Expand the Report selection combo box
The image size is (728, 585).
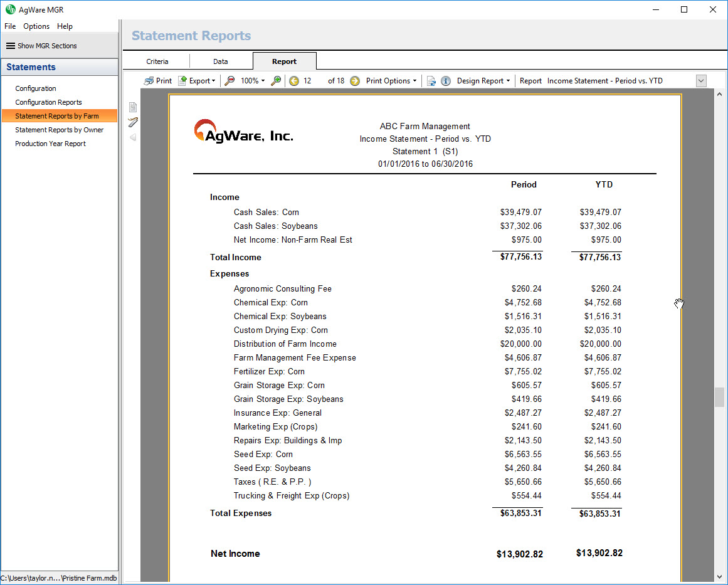[x=701, y=81]
